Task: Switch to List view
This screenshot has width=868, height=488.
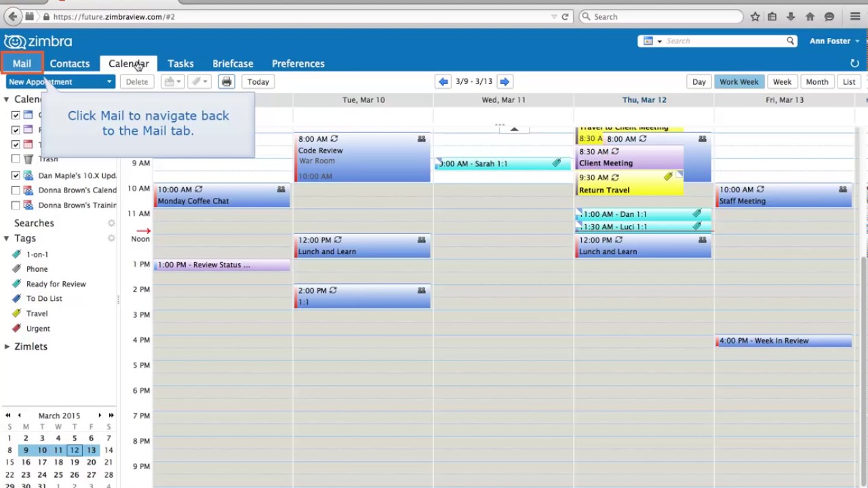Action: point(849,82)
